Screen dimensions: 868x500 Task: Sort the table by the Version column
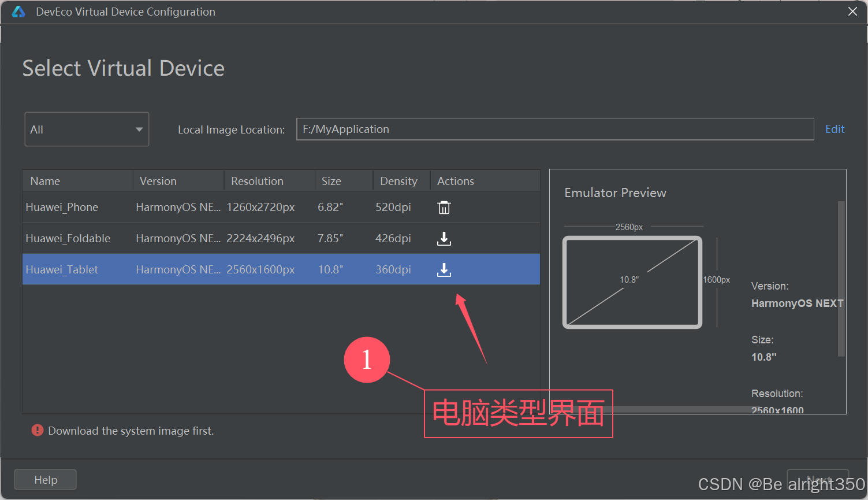point(178,181)
